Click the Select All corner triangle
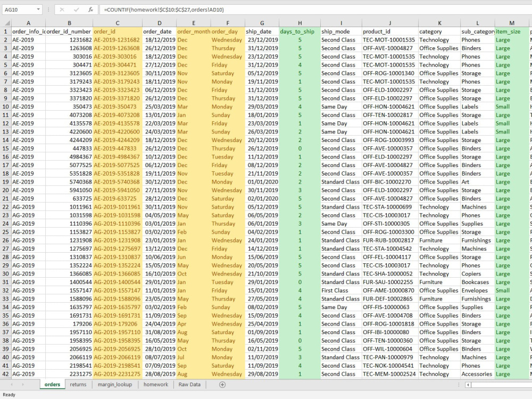 (x=6, y=23)
